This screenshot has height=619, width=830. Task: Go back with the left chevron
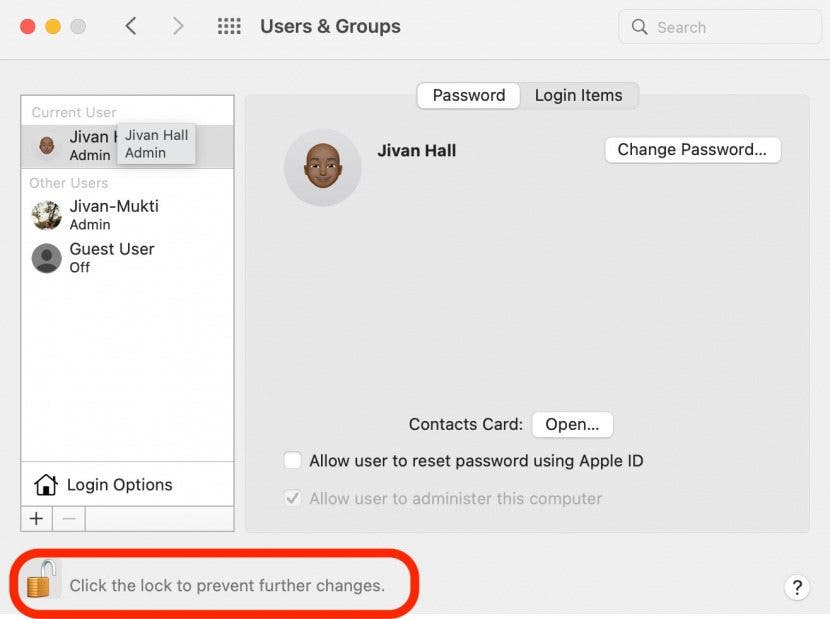click(131, 26)
